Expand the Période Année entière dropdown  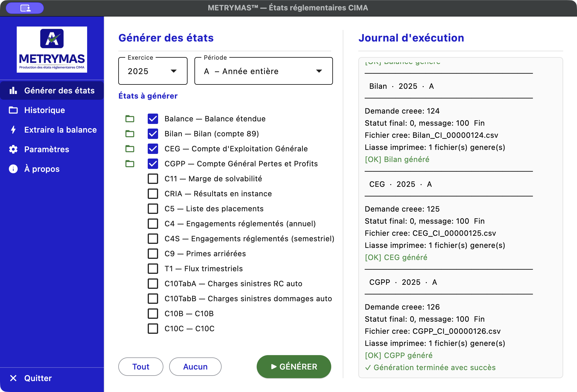(264, 71)
